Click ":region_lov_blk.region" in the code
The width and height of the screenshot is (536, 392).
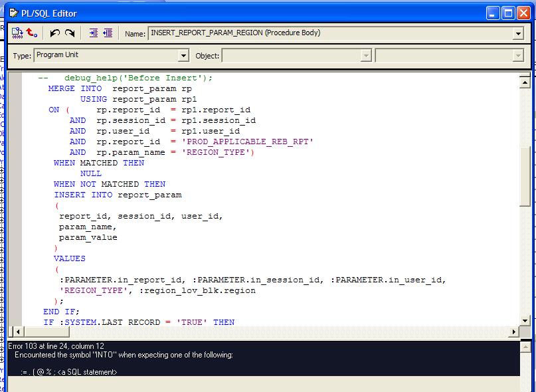(197, 290)
